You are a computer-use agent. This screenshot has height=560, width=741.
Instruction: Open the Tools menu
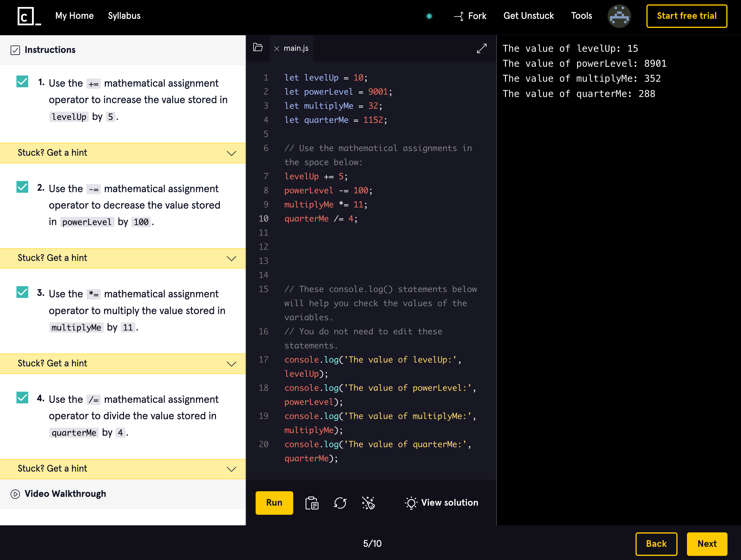(x=581, y=16)
